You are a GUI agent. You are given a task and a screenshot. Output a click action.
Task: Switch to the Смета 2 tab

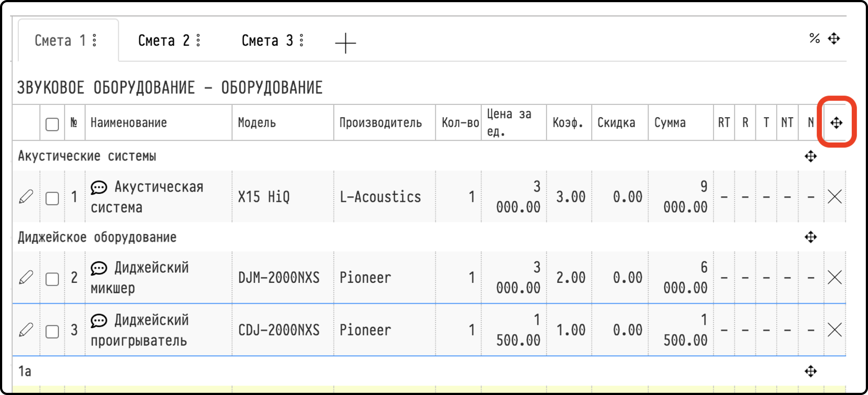pyautogui.click(x=164, y=41)
